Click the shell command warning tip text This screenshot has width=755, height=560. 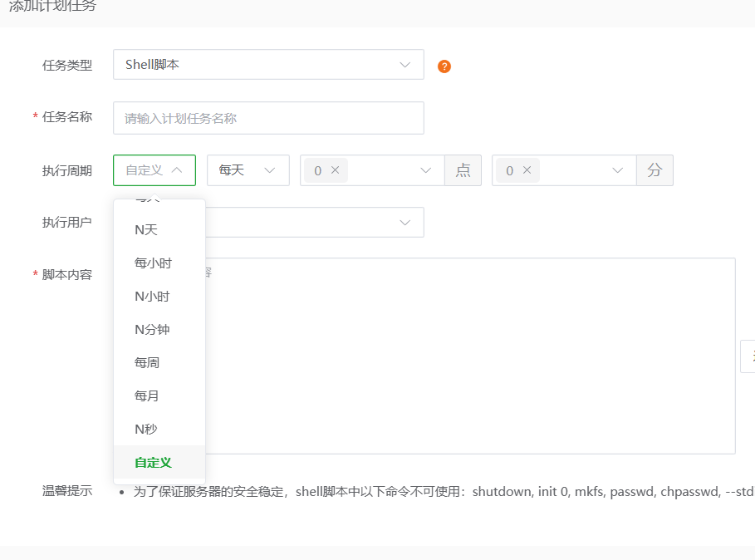click(444, 492)
